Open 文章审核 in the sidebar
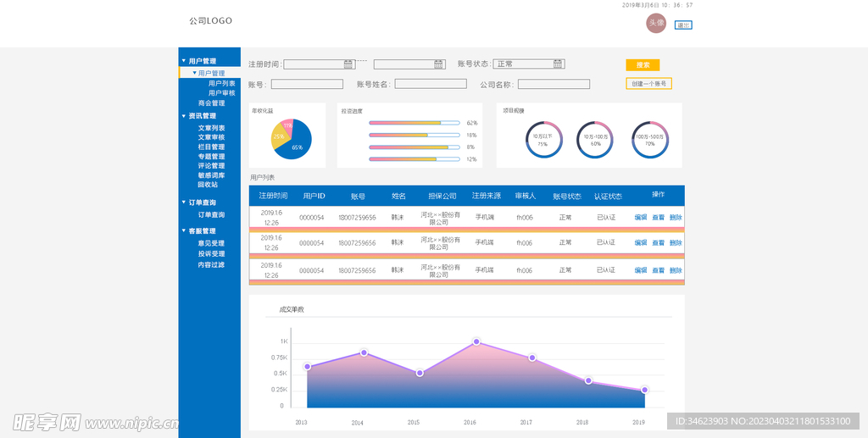Screen dimensions: 868x438 (x=211, y=137)
